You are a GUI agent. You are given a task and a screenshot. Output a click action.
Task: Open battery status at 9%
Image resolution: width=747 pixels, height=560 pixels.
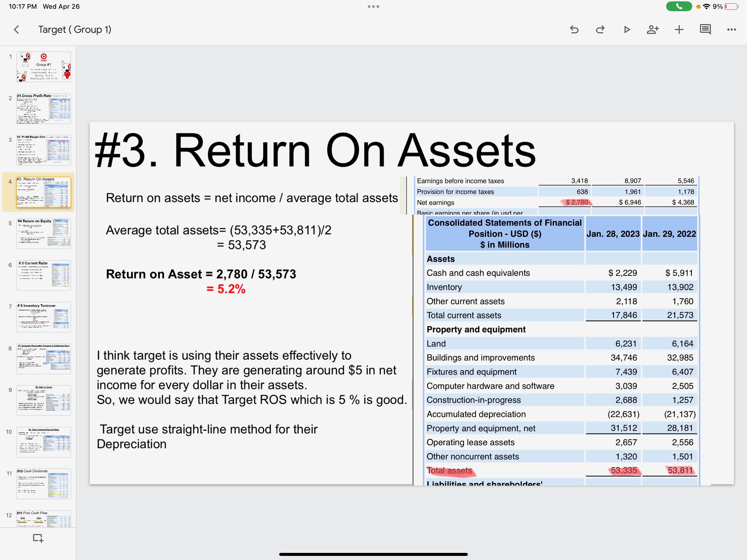pos(728,6)
